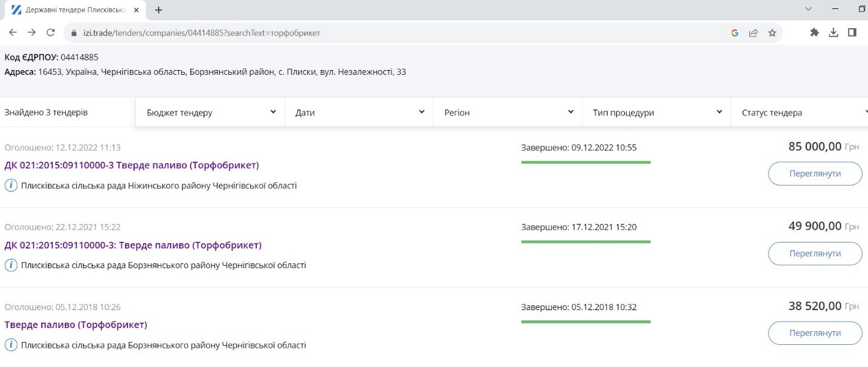
Task: Bookmark page with the star icon
Action: (x=772, y=33)
